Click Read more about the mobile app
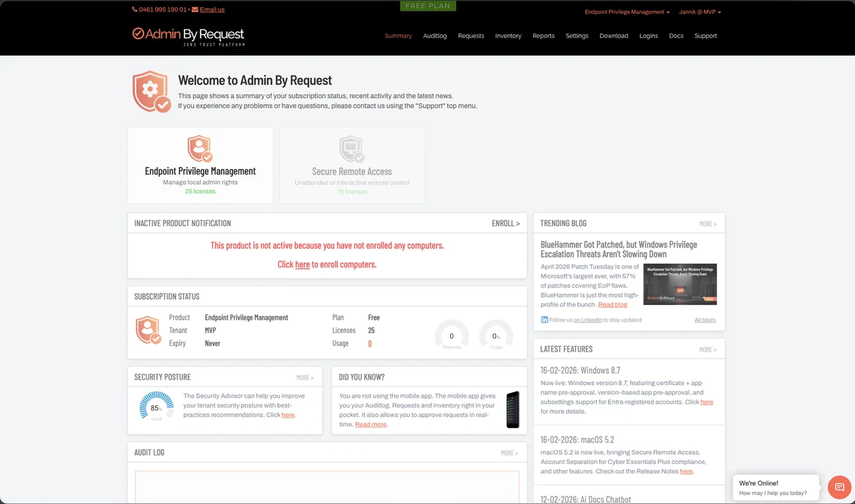 pos(371,425)
